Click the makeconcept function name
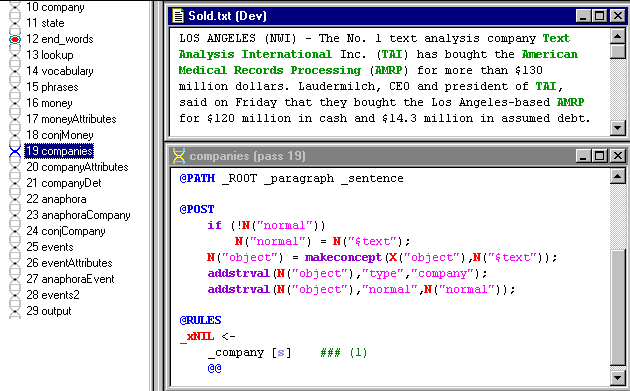This screenshot has height=391, width=630. coord(343,257)
